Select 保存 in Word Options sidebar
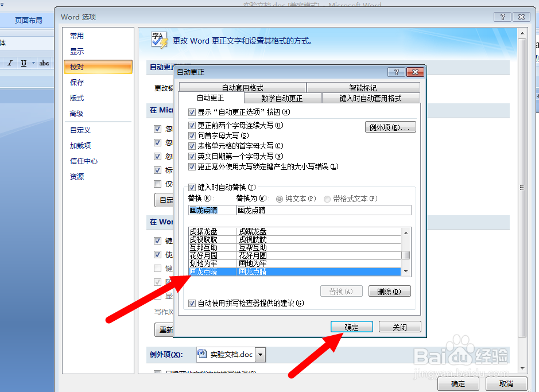The image size is (539, 392). click(x=77, y=83)
